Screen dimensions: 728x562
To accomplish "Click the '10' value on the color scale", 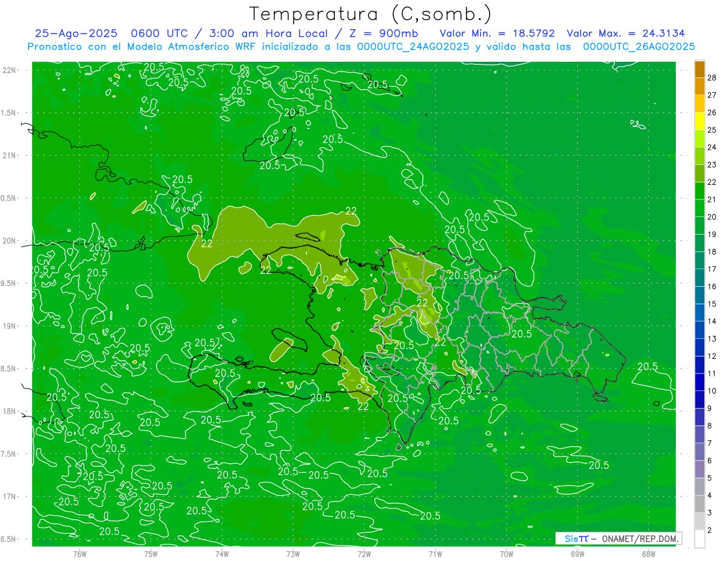I will coord(712,391).
